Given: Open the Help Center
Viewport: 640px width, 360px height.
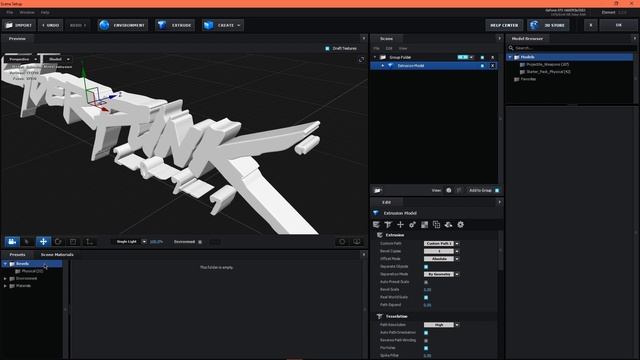Looking at the screenshot, I should tap(504, 25).
